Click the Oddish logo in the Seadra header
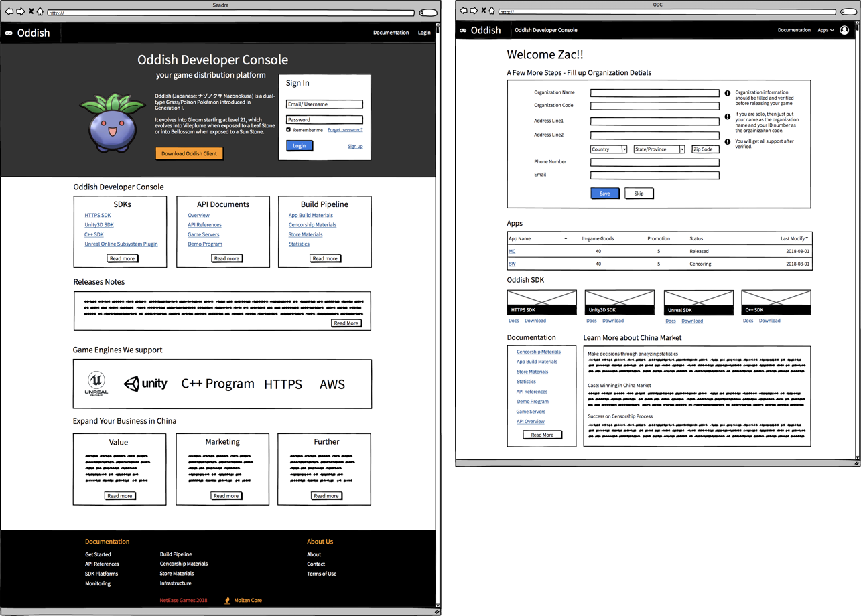 click(28, 33)
